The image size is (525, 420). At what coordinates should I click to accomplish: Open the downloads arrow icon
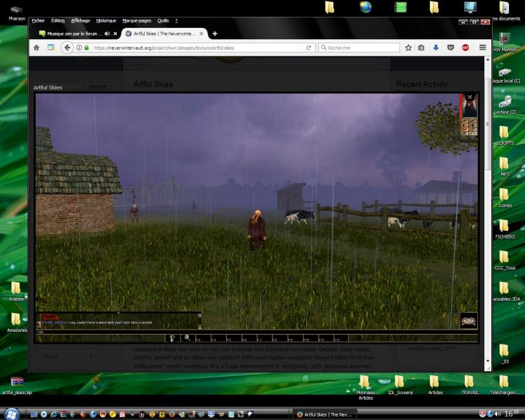coord(435,48)
